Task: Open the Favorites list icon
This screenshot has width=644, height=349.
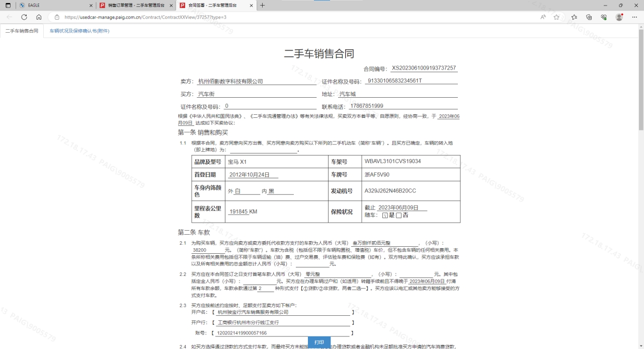Action: 574,17
